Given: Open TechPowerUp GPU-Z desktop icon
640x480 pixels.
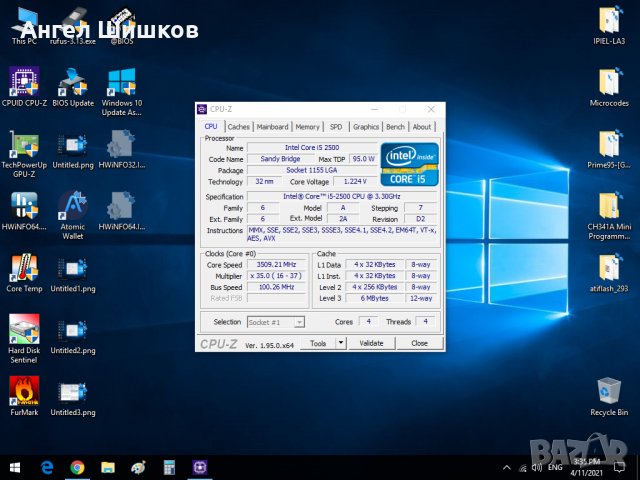Looking at the screenshot, I should pyautogui.click(x=24, y=154).
